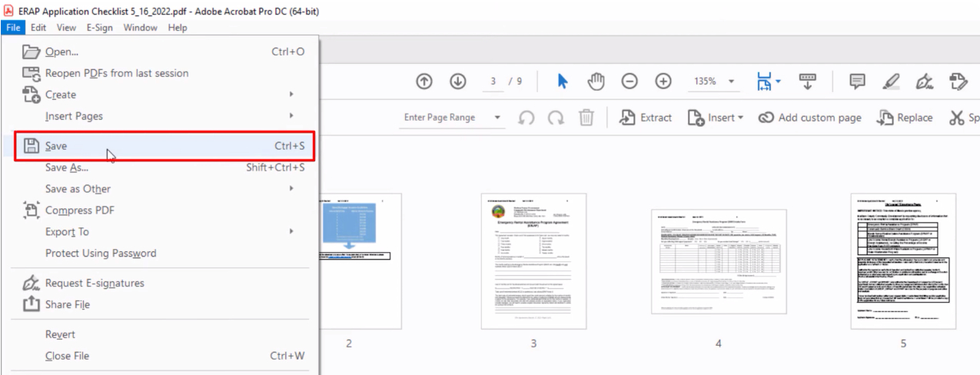
Task: Open the Insert dropdown button
Action: coord(716,118)
